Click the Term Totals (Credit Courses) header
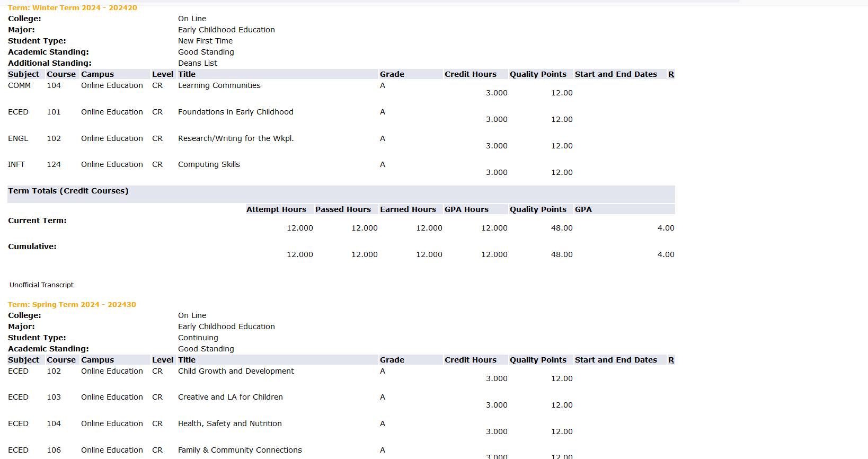Screen dimensions: 868x459 coord(68,191)
